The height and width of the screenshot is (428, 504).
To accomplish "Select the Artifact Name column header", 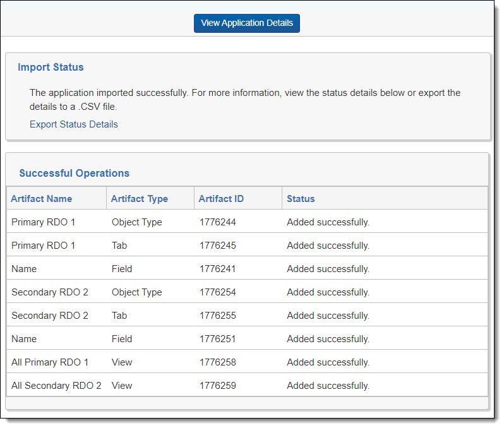I will (42, 199).
